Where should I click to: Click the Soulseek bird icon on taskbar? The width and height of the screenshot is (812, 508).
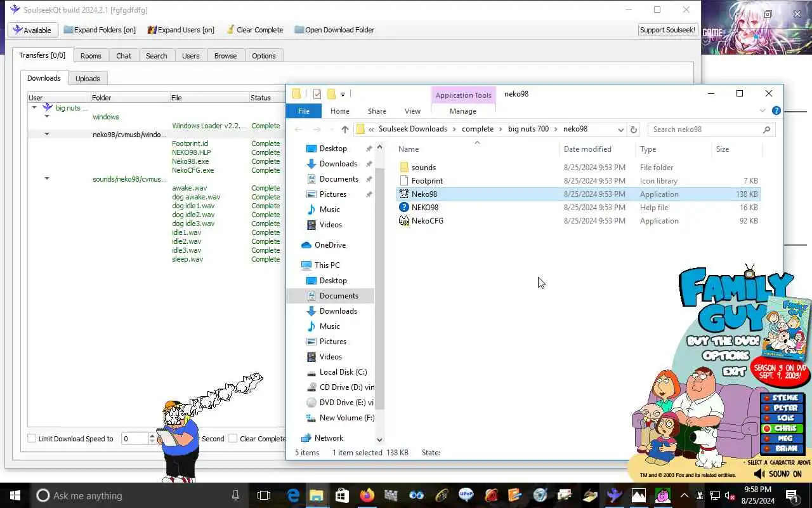click(614, 495)
